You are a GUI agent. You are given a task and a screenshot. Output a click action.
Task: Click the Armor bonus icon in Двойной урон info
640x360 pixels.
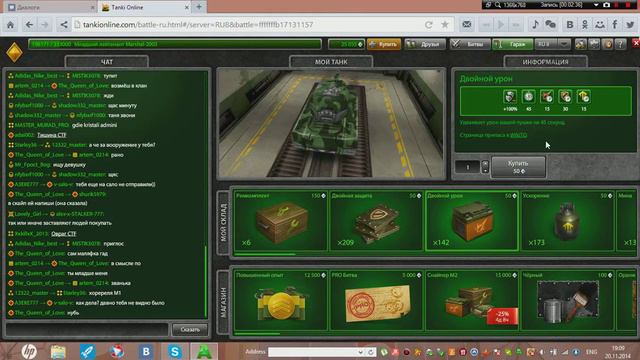tap(510, 97)
